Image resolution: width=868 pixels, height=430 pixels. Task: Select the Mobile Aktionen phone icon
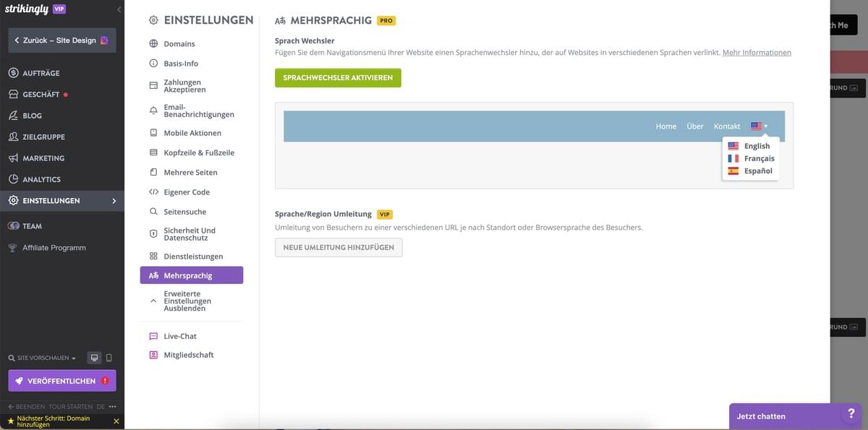[152, 132]
